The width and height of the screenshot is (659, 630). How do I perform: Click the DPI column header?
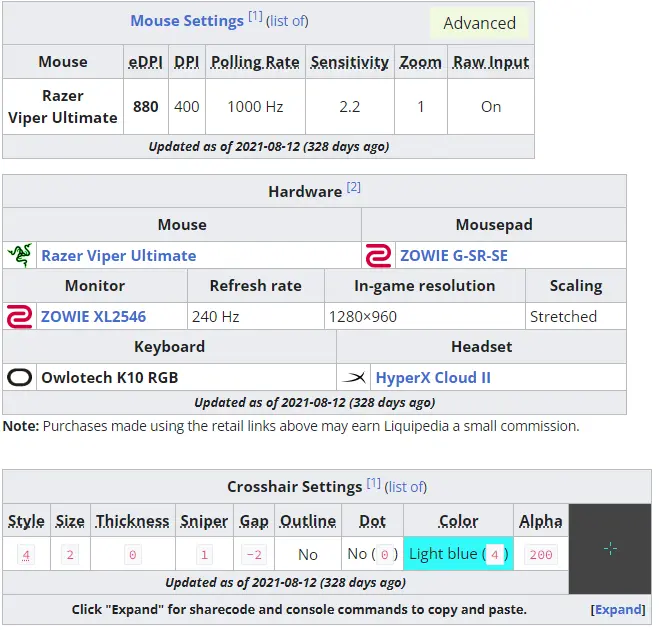point(187,62)
